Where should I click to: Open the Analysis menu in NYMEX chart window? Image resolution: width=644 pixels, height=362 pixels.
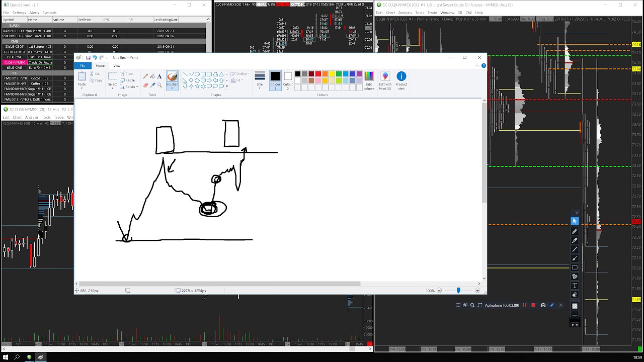point(405,13)
